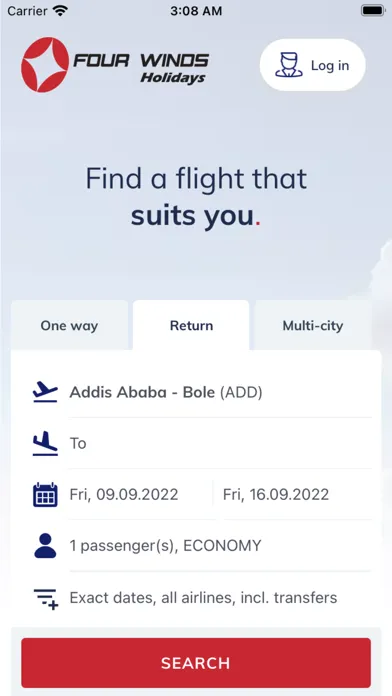
Task: Select the Return trip tab
Action: tap(191, 325)
